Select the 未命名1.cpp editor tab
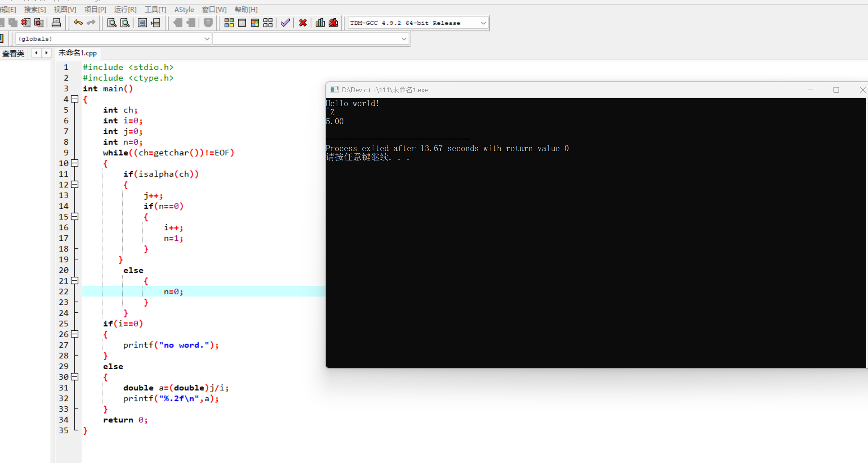The image size is (868, 463). click(x=78, y=53)
